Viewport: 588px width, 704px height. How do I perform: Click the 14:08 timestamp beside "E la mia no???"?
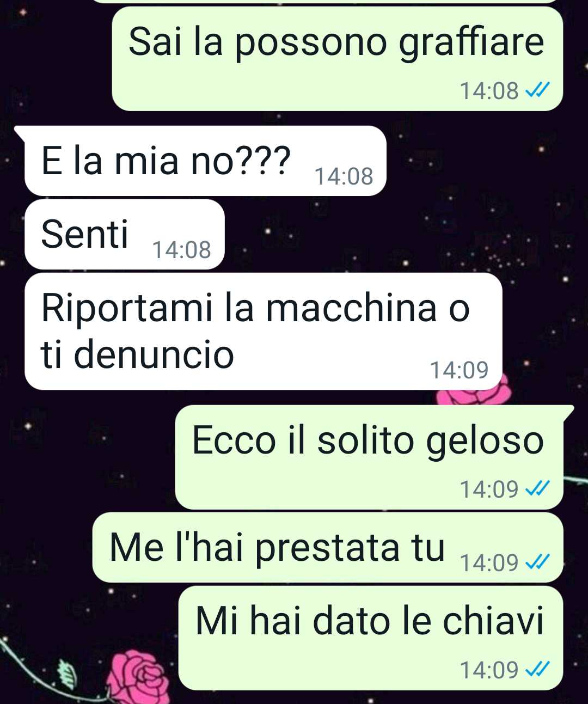click(x=344, y=176)
